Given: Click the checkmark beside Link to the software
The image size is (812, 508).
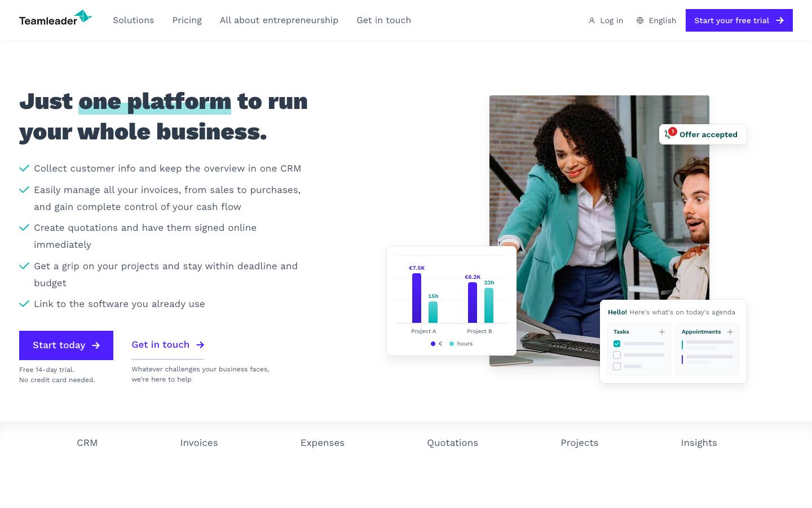Looking at the screenshot, I should point(24,304).
